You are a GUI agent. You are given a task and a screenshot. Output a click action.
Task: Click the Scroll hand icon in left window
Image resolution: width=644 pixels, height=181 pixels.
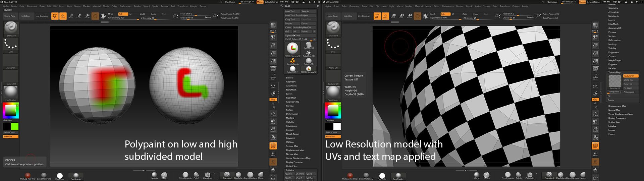273,37
